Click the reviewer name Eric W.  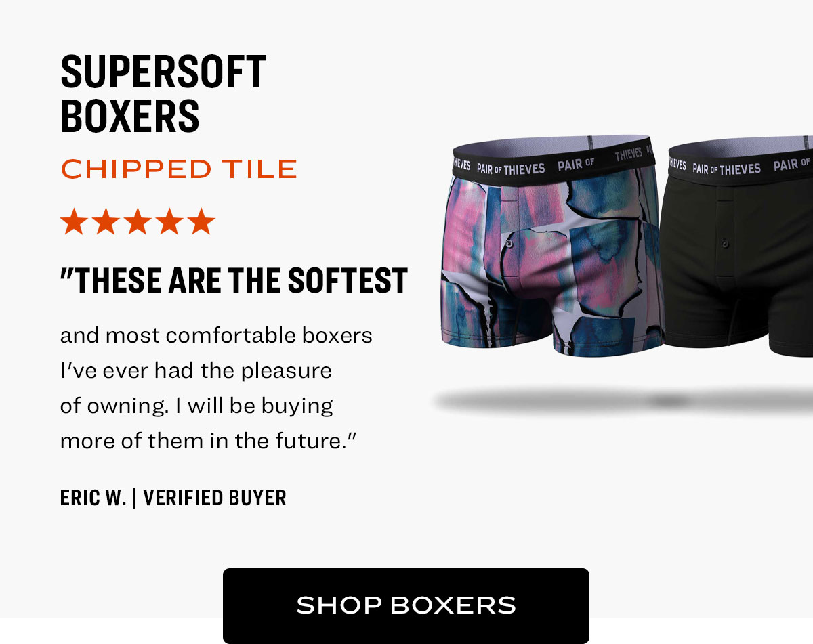[x=93, y=498]
